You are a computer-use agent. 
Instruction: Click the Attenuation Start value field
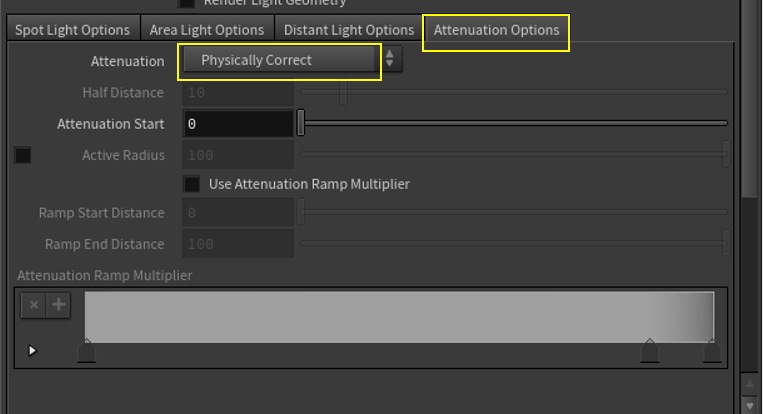(238, 124)
